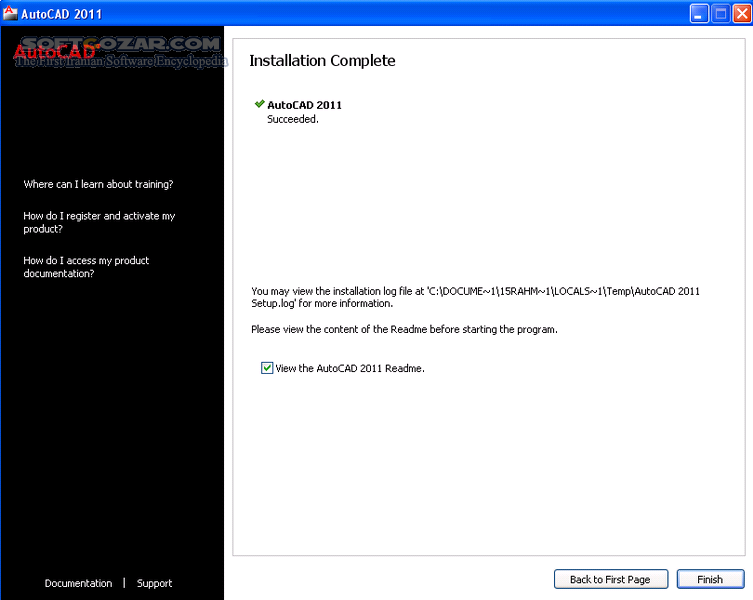Close the AutoCAD 2011 installer window

742,13
